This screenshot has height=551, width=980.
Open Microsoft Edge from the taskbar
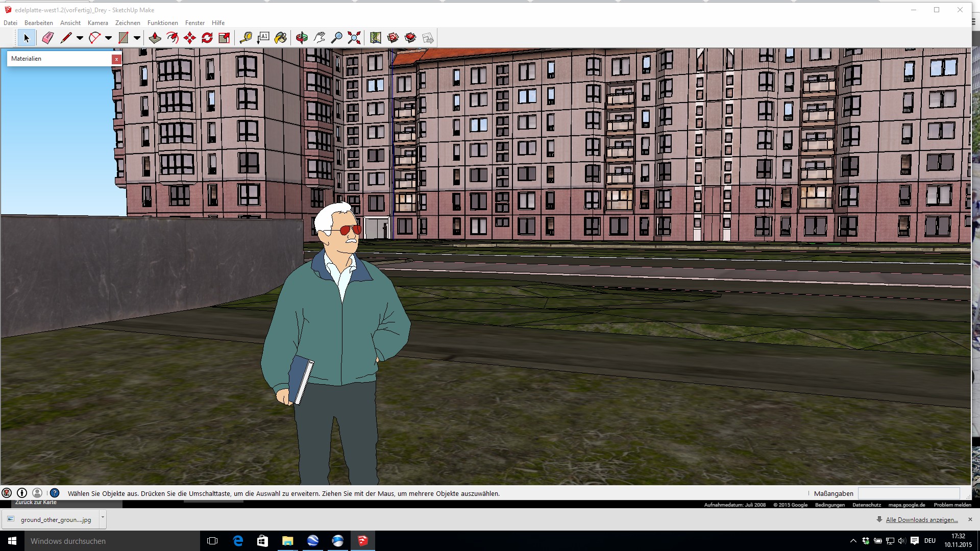click(238, 541)
